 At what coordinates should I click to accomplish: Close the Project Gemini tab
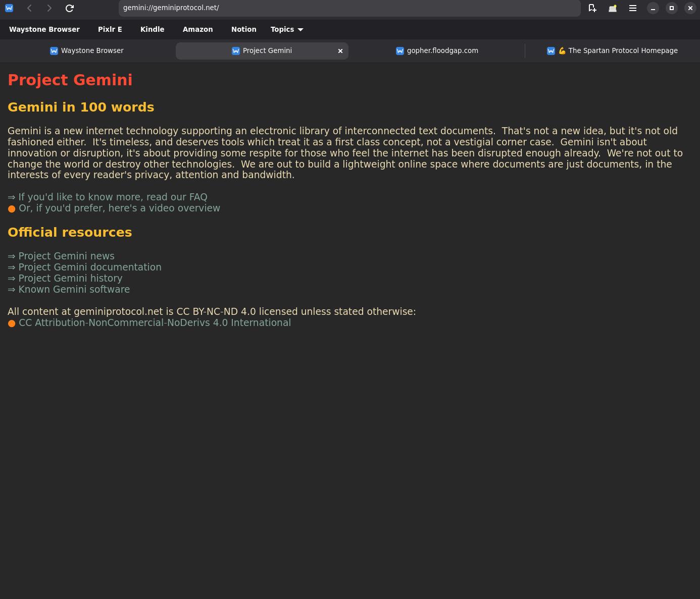340,51
